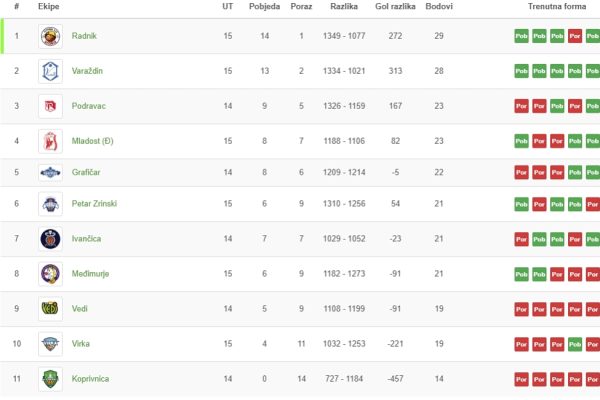Open the Podravac club logo
The height and width of the screenshot is (400, 600).
(51, 106)
